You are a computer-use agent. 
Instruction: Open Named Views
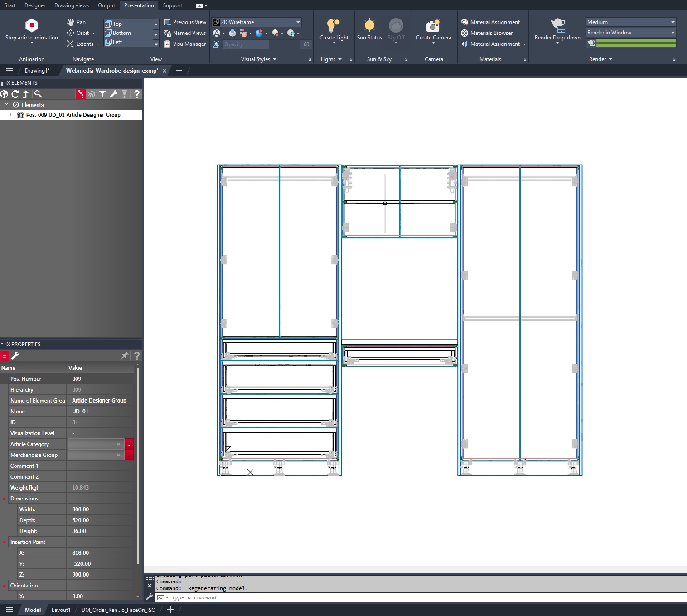point(184,33)
